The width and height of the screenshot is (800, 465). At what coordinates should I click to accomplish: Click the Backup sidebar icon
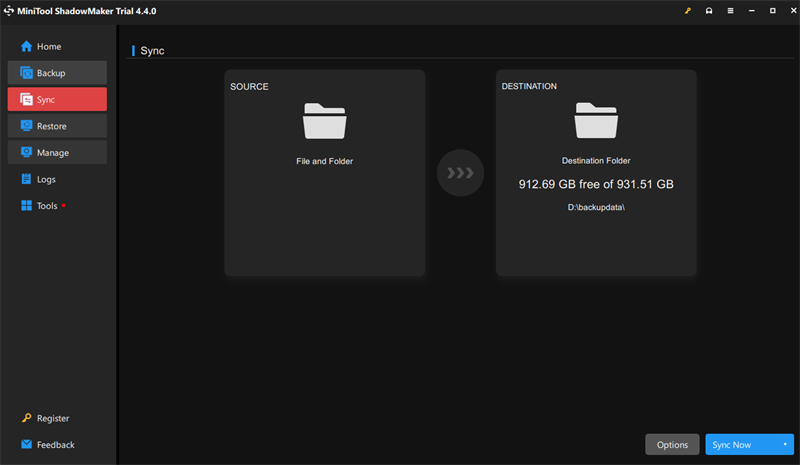(x=26, y=73)
